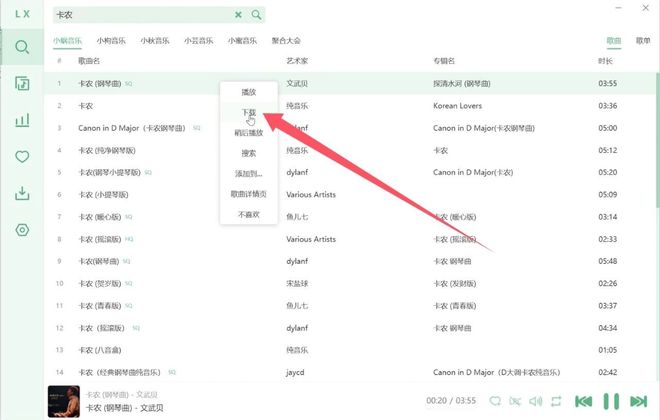660x420 pixels.
Task: Close the LX Music window
Action: tap(645, 8)
